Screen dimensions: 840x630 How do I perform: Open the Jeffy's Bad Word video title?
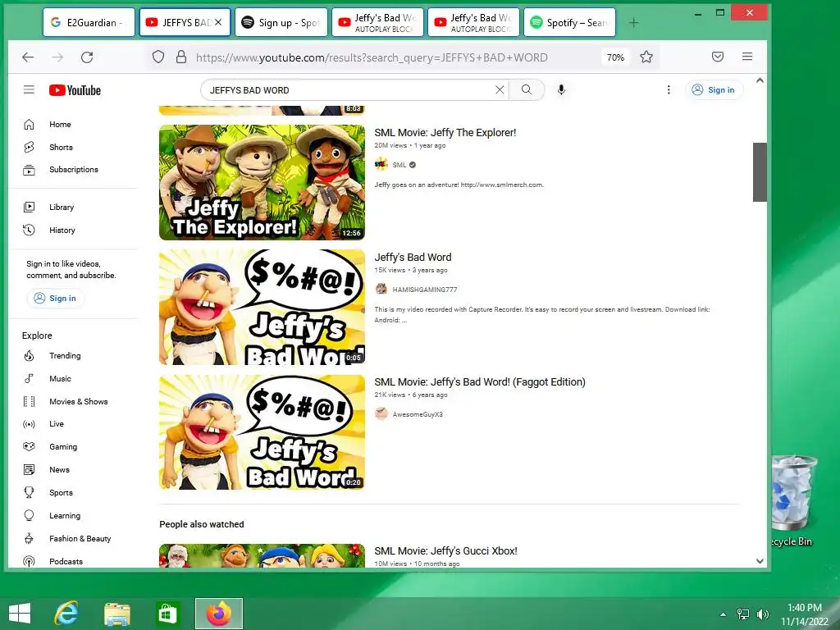click(x=413, y=258)
